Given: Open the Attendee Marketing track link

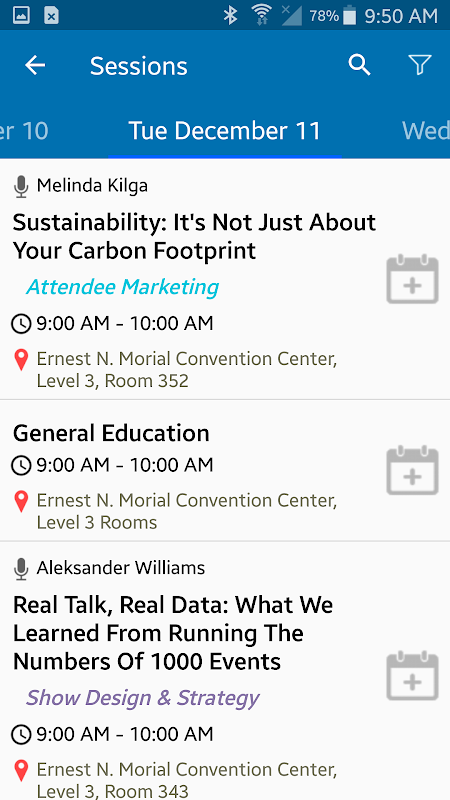Looking at the screenshot, I should [x=122, y=287].
